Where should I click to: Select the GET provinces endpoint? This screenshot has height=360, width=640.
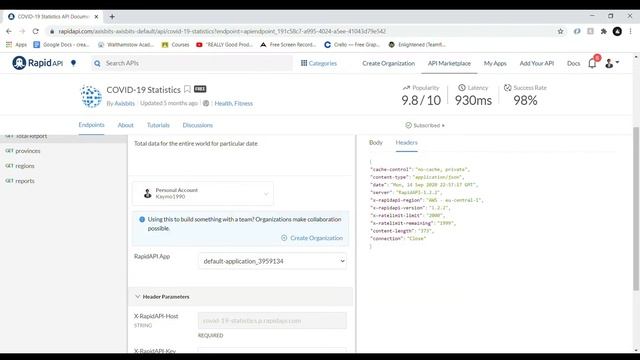pyautogui.click(x=63, y=151)
